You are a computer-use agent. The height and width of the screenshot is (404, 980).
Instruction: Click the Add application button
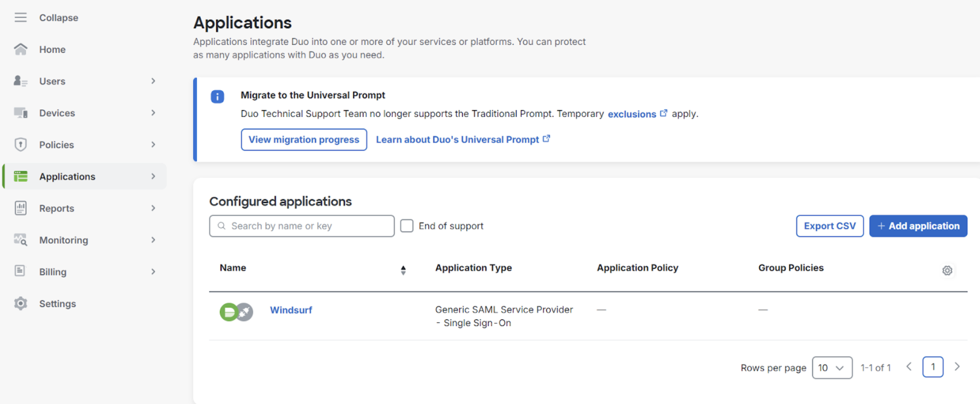(918, 226)
